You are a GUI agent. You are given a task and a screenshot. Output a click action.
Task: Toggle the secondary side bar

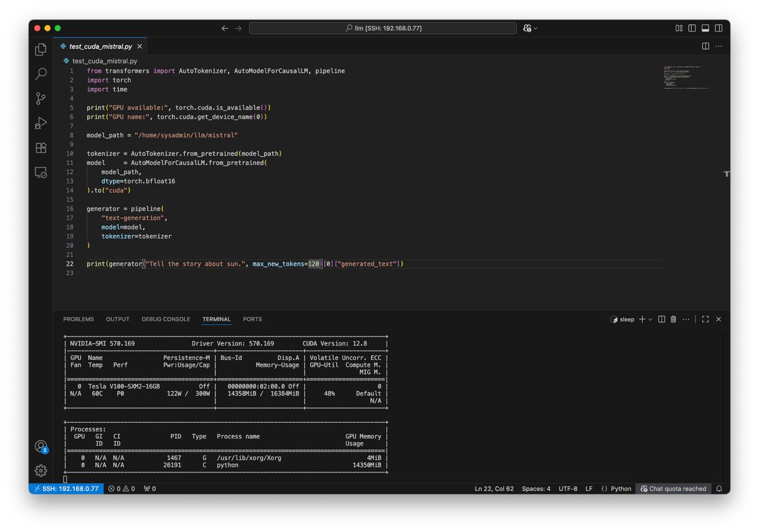coord(718,28)
